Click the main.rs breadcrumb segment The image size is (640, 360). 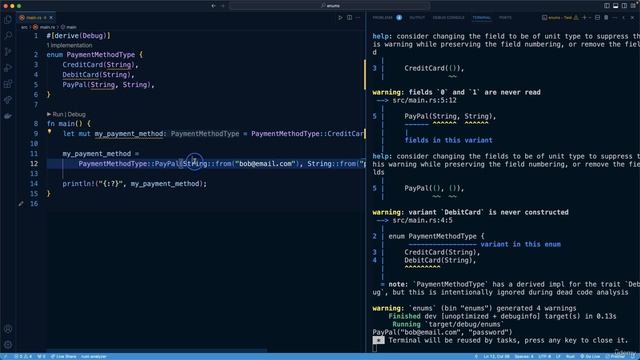click(x=44, y=27)
